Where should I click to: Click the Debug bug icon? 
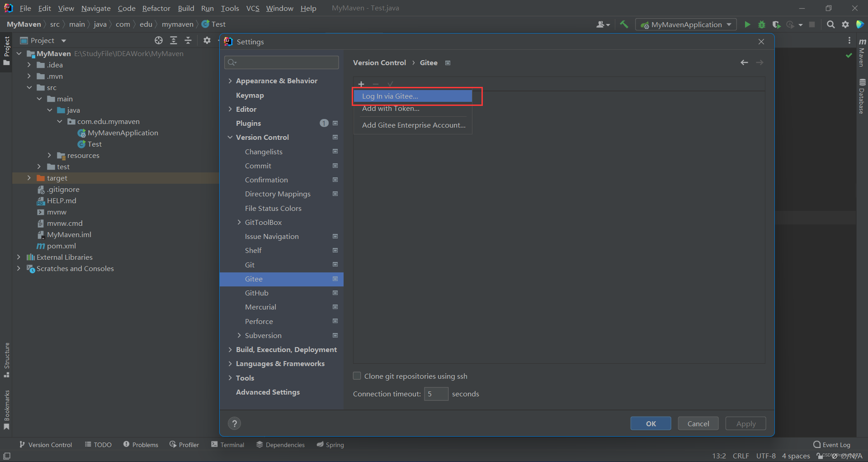[762, 24]
